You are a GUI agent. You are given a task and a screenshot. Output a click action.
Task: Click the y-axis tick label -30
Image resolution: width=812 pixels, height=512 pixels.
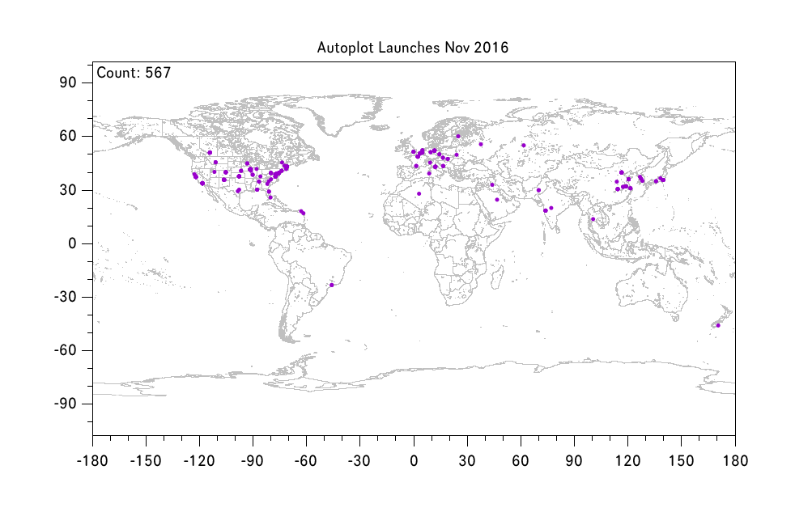click(66, 297)
